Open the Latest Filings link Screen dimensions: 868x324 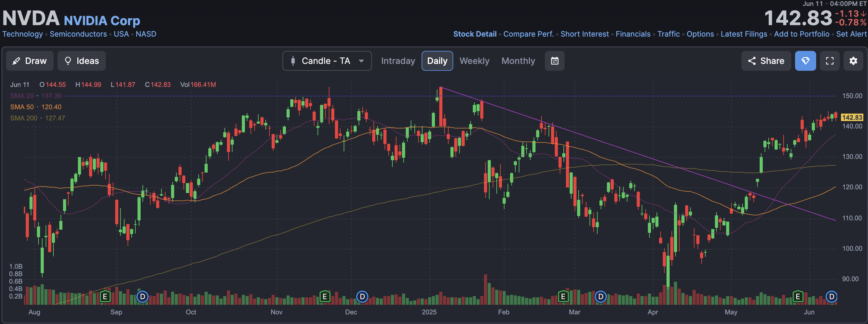point(744,34)
